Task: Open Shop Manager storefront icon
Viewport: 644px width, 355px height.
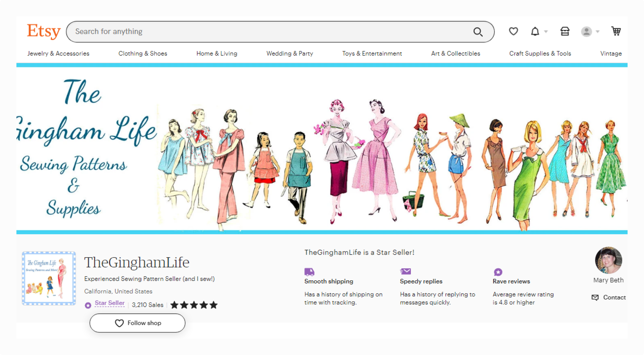Action: (x=565, y=31)
